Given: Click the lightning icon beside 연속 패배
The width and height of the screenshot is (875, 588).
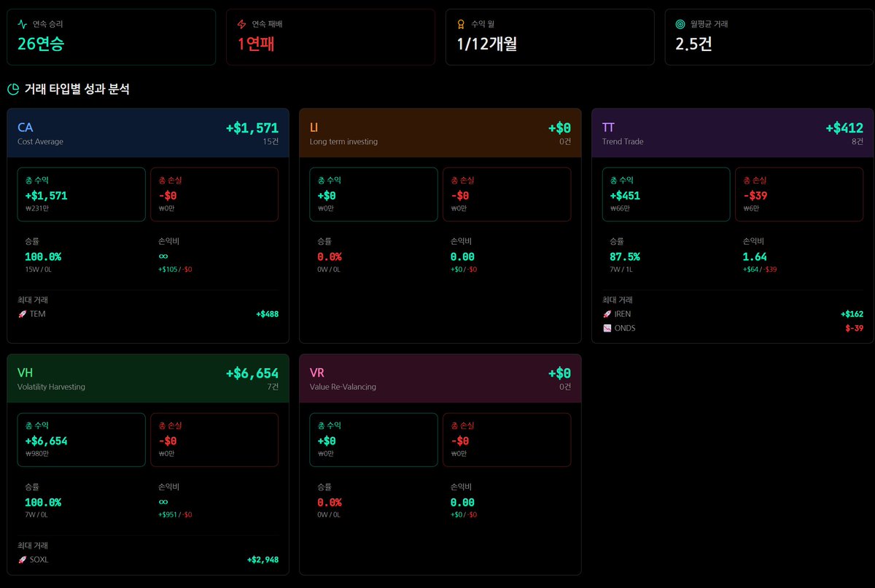Looking at the screenshot, I should coord(242,24).
